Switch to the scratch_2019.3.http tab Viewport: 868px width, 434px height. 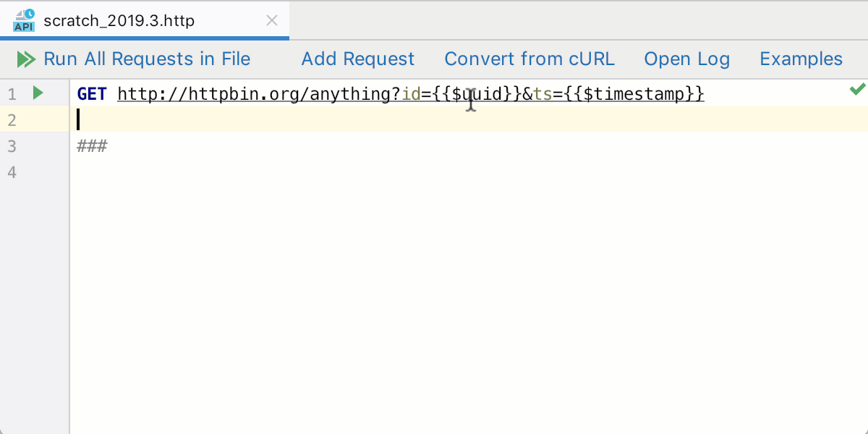click(x=119, y=20)
